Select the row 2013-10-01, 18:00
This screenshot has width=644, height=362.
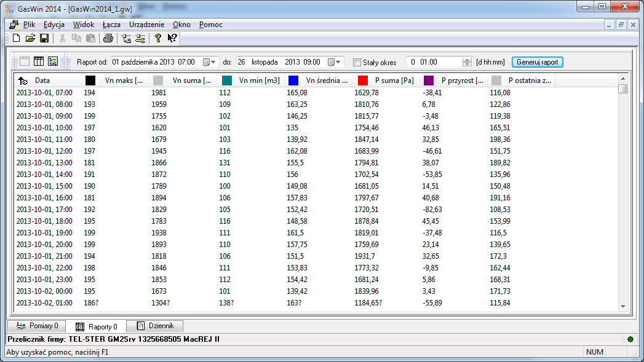pyautogui.click(x=316, y=221)
